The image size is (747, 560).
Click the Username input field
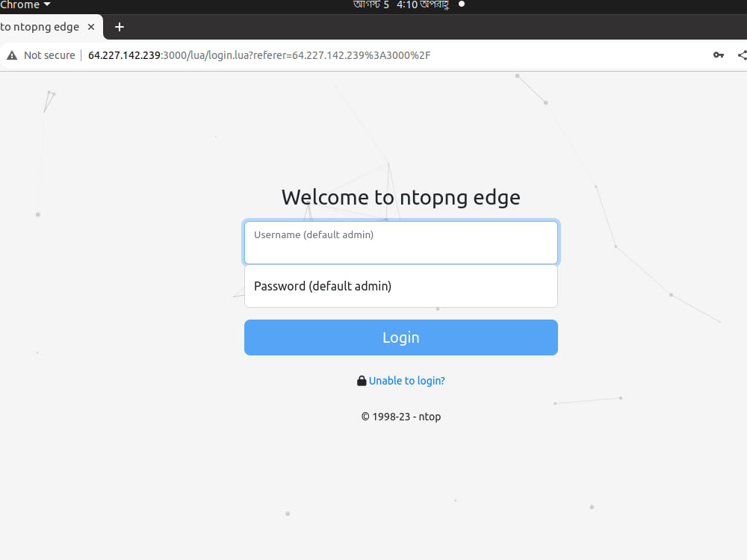(x=400, y=243)
